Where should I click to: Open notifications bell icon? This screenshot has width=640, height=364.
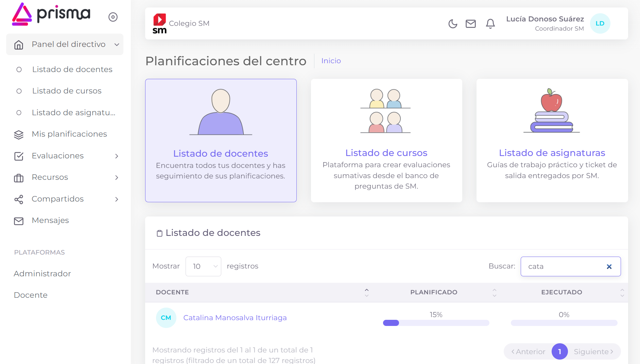[x=490, y=24]
